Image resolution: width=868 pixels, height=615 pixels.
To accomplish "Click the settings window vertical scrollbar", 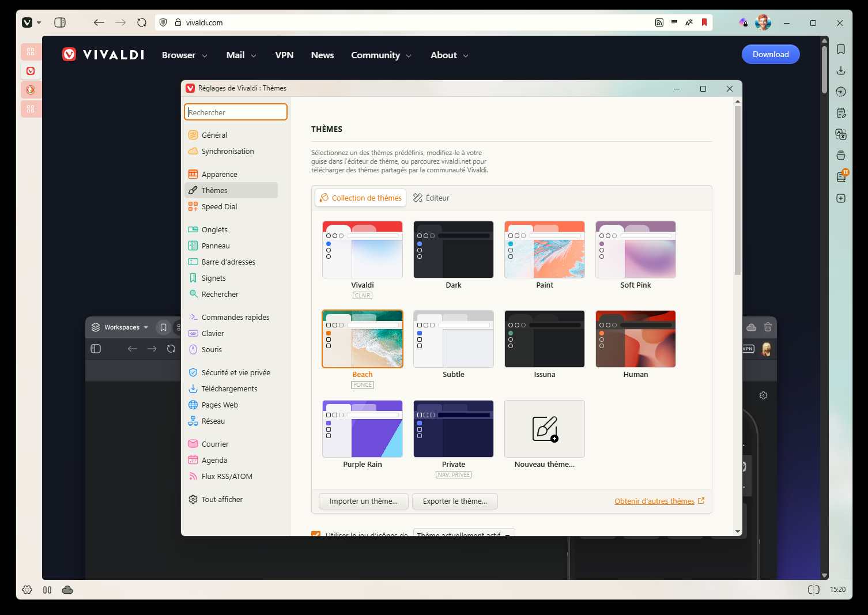I will pos(738,190).
